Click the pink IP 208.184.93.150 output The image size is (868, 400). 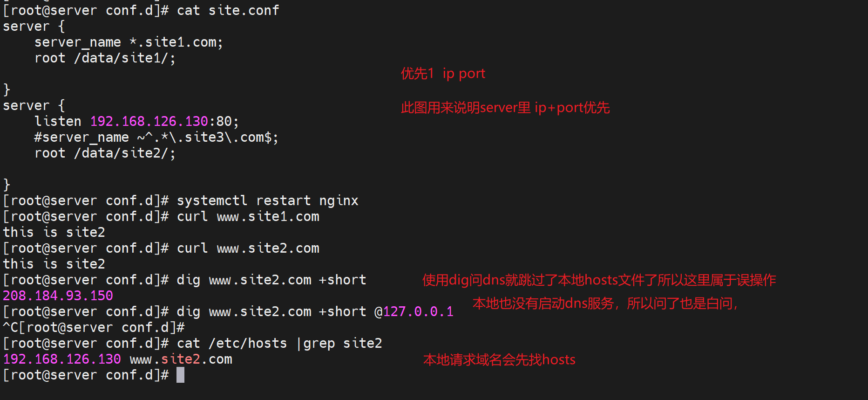58,296
